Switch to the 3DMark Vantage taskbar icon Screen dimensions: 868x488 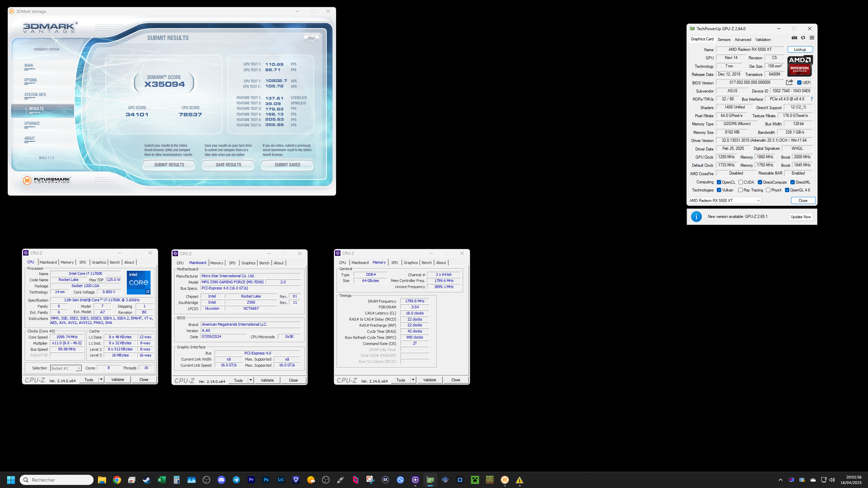tap(505, 480)
